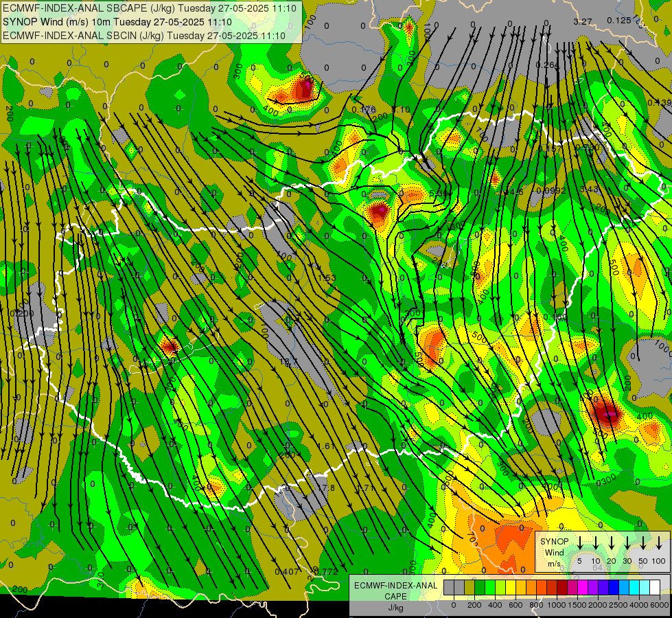Image resolution: width=672 pixels, height=618 pixels.
Task: Click the 20 m/s wind arrow in legend
Action: pos(612,542)
